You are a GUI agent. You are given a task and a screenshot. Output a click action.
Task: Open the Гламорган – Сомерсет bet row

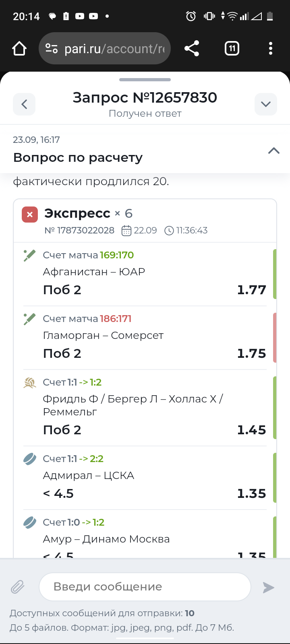coord(103,336)
